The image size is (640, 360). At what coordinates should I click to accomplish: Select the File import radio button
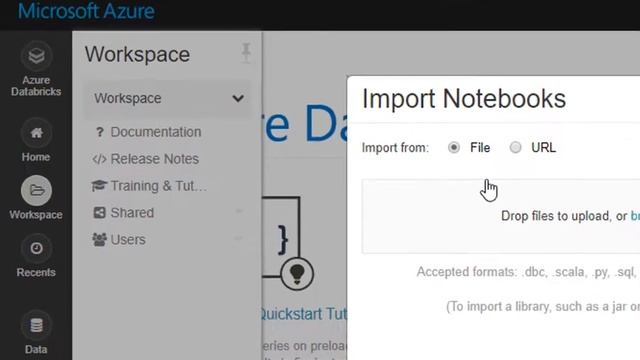pyautogui.click(x=453, y=147)
